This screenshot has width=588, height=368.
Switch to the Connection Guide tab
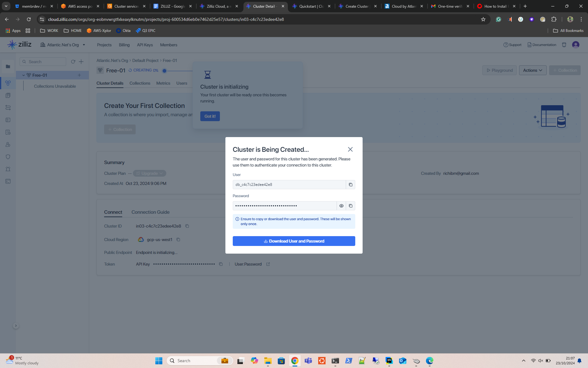pos(150,212)
